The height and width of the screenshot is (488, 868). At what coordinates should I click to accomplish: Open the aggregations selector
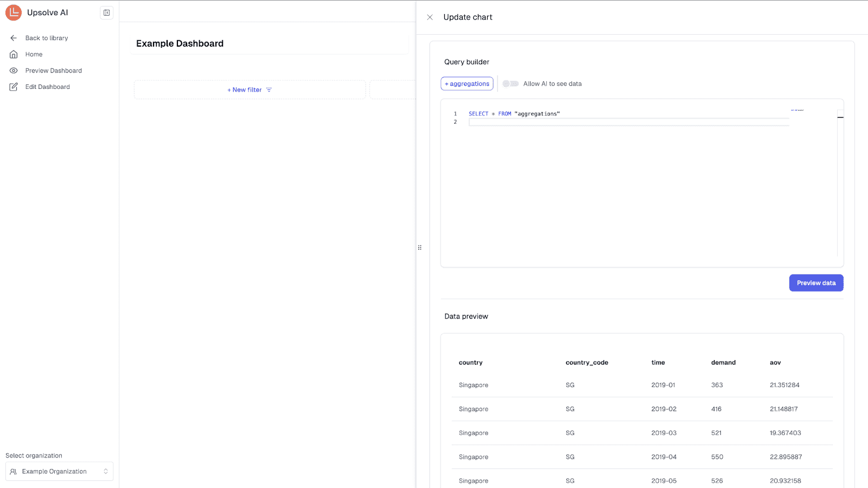[x=467, y=84]
